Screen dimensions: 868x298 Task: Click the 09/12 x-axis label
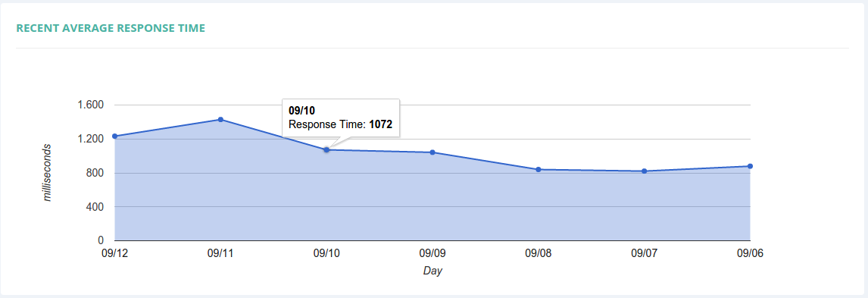114,254
